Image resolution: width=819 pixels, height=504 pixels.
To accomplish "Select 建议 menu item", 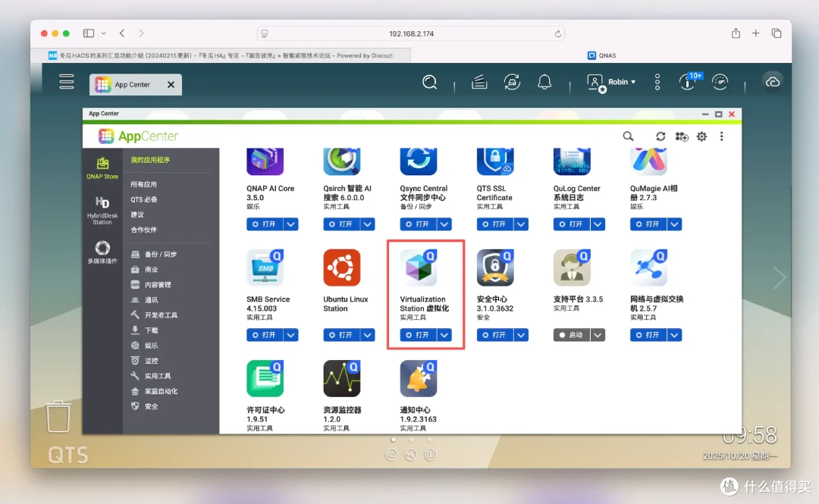I will (136, 214).
